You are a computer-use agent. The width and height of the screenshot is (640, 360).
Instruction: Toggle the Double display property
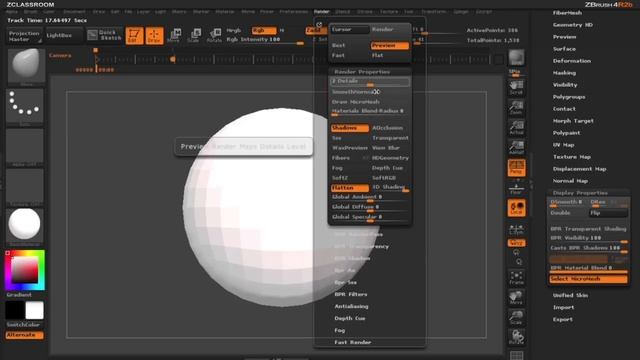(x=568, y=213)
